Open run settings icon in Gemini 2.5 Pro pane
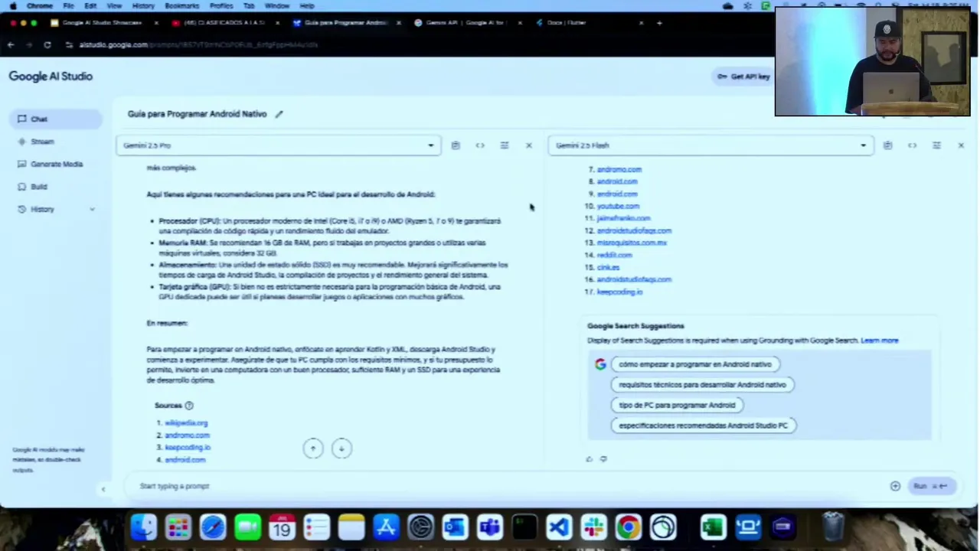This screenshot has width=980, height=551. coord(505,145)
